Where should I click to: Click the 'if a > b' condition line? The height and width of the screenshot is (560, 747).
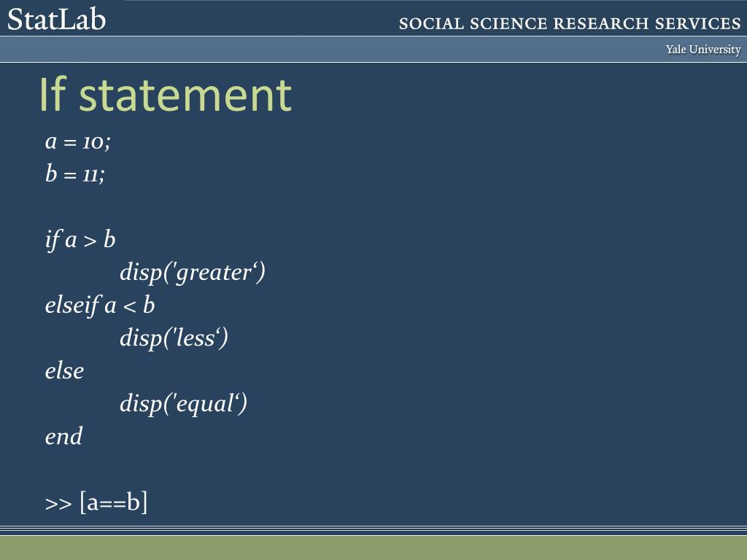pos(80,239)
